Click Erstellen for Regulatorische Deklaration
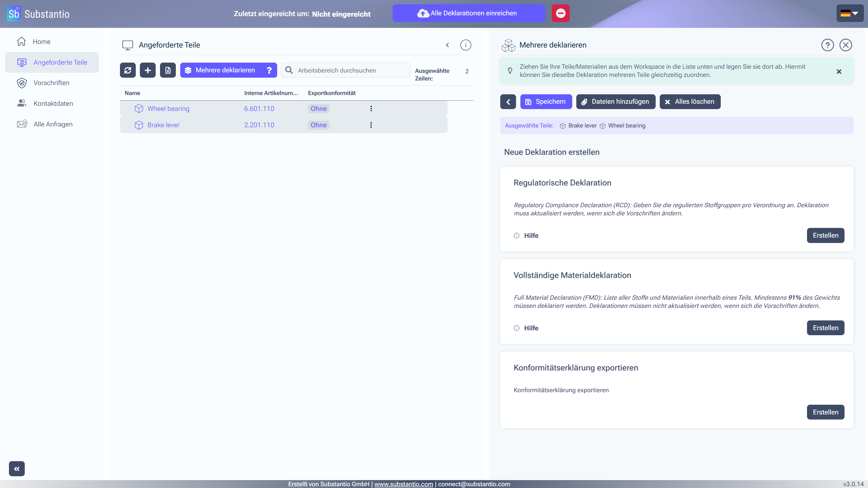Image resolution: width=868 pixels, height=488 pixels. pyautogui.click(x=825, y=235)
